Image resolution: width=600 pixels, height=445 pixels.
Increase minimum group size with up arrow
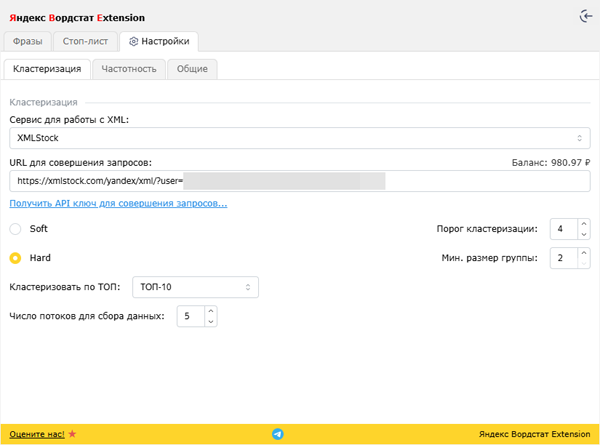(584, 254)
